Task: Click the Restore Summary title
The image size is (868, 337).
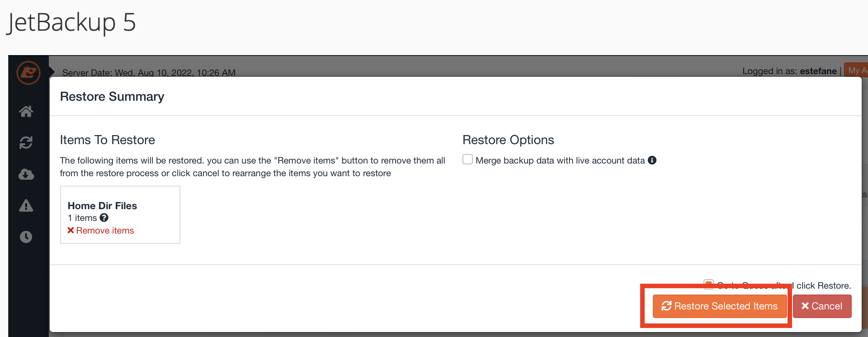Action: pyautogui.click(x=112, y=97)
